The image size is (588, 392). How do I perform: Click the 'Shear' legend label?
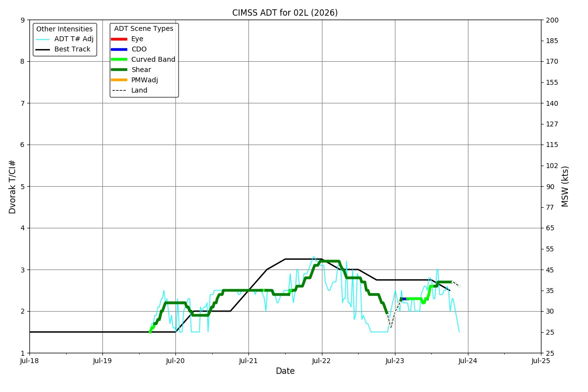[x=141, y=70]
